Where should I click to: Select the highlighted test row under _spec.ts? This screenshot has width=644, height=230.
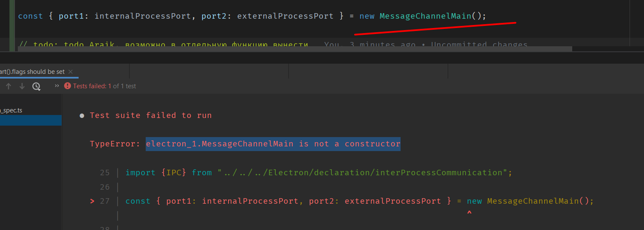coord(31,121)
